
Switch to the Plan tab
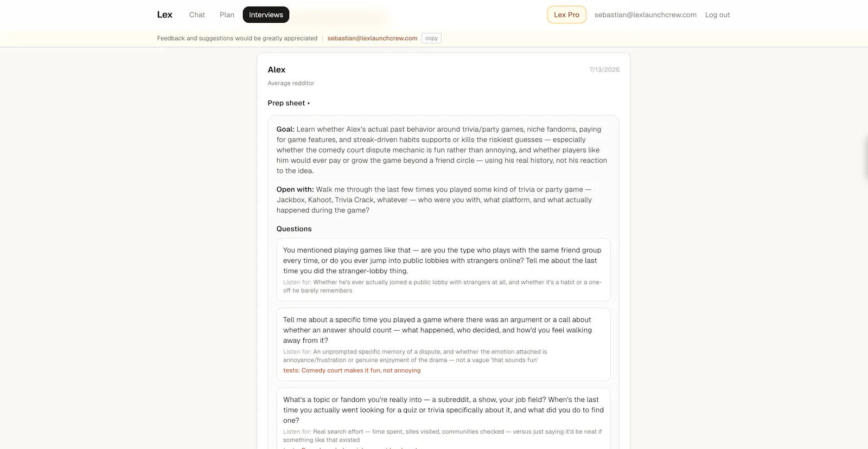click(x=227, y=15)
